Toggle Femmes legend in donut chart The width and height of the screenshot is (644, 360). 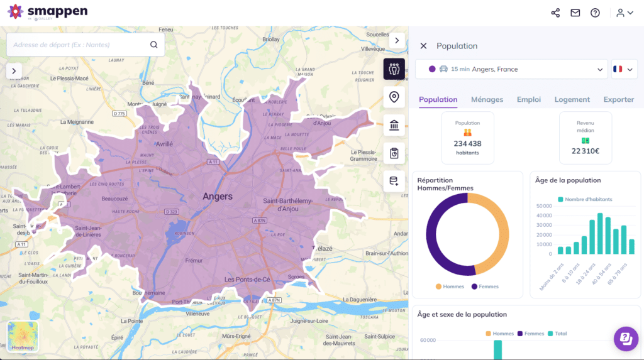coord(484,286)
